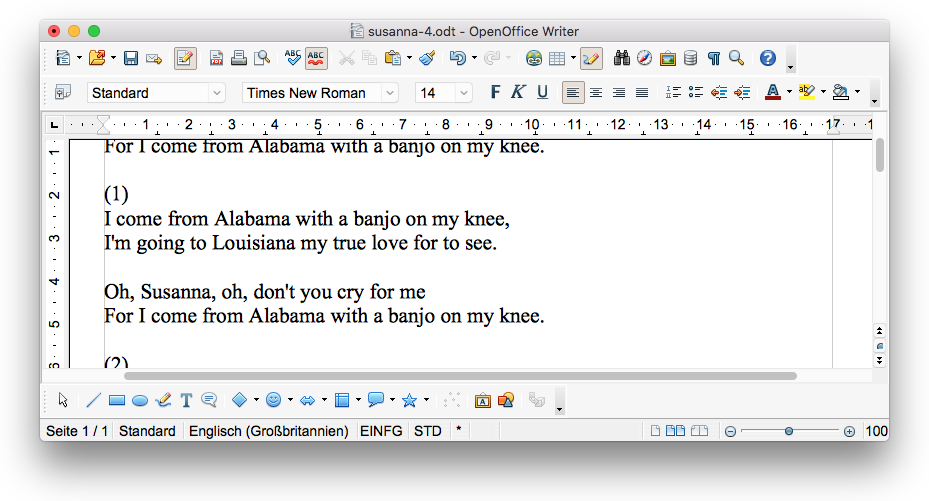Select the drawing Select arrow tool
929x501 pixels.
(63, 400)
